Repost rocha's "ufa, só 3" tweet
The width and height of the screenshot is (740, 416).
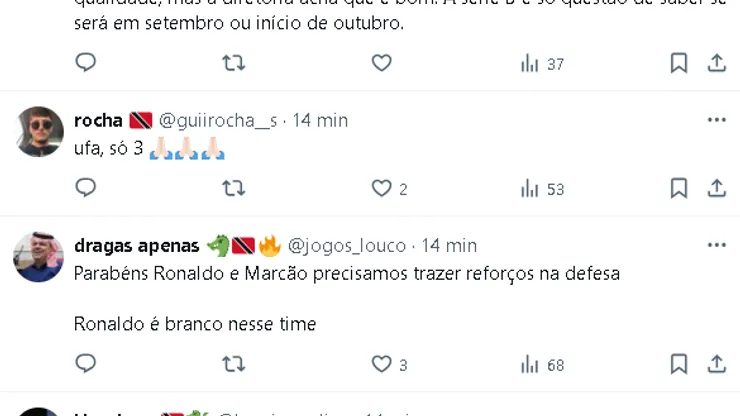[233, 187]
